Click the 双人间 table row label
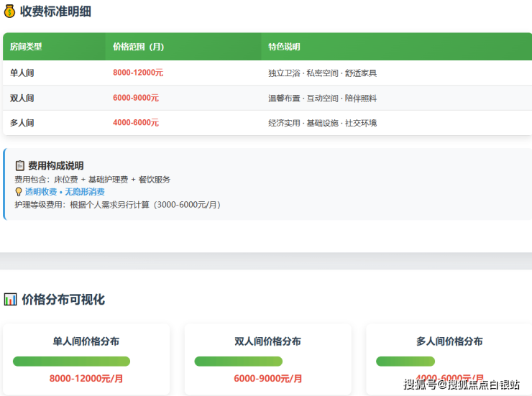532x396 pixels. pos(22,98)
